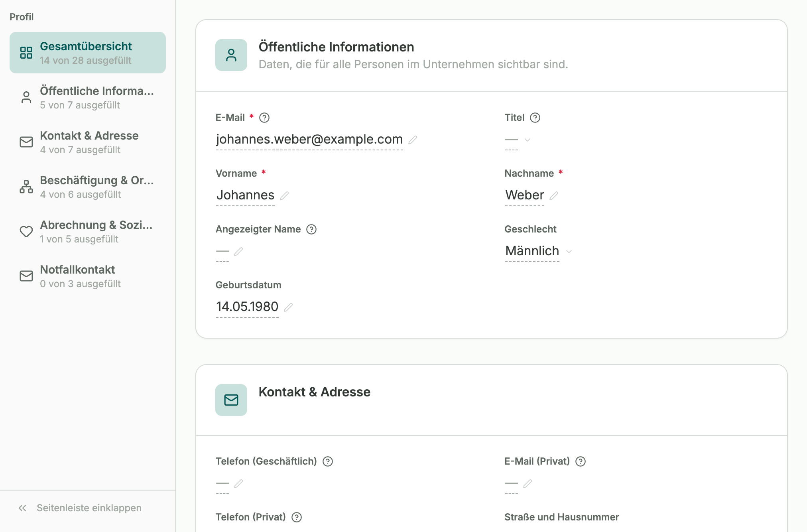Screen dimensions: 807x532
Task: Click help icon beside Telefon (Privat)
Action: coord(297,517)
